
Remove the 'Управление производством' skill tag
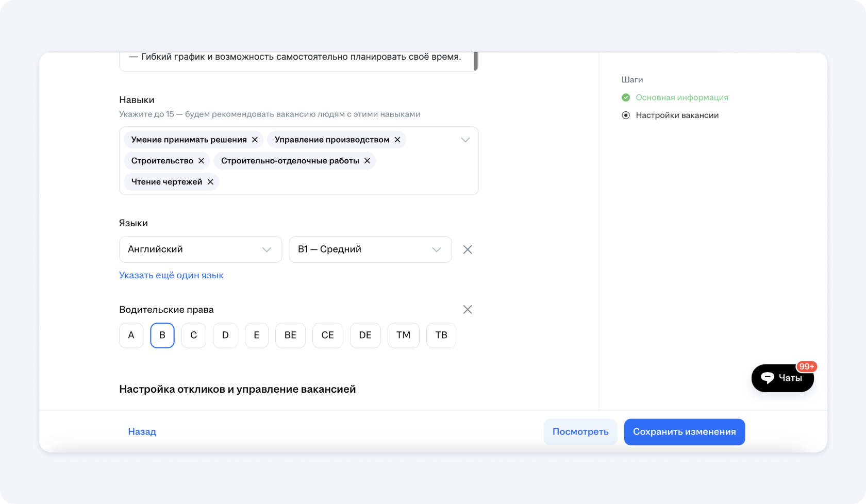tap(397, 140)
